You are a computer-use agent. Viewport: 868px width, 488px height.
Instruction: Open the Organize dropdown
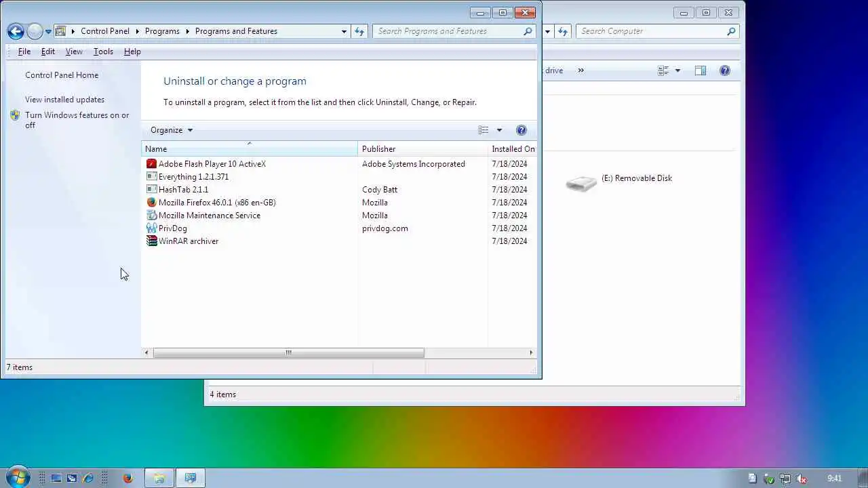click(x=172, y=130)
